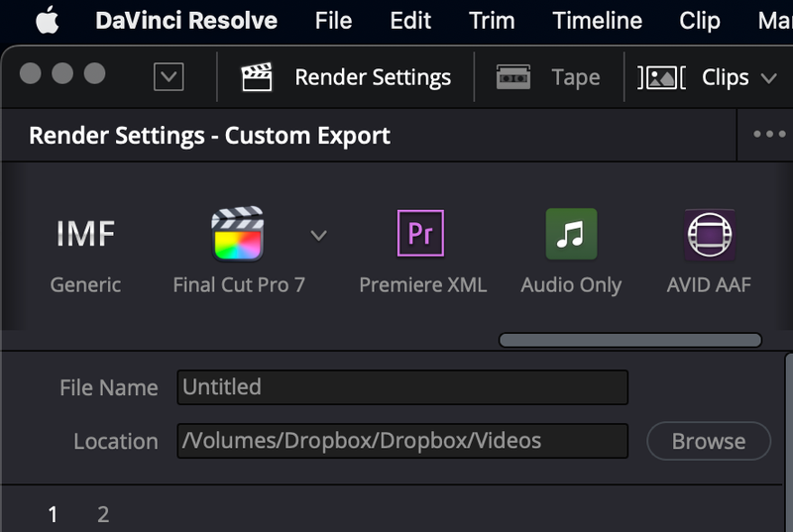The image size is (793, 532).
Task: Open the Tape panel icon
Action: 513,77
